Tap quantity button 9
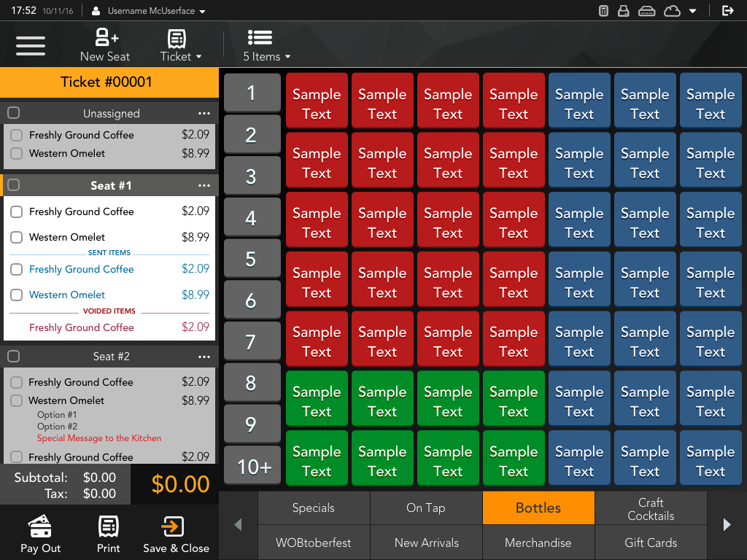Viewport: 747px width, 560px height. tap(252, 424)
